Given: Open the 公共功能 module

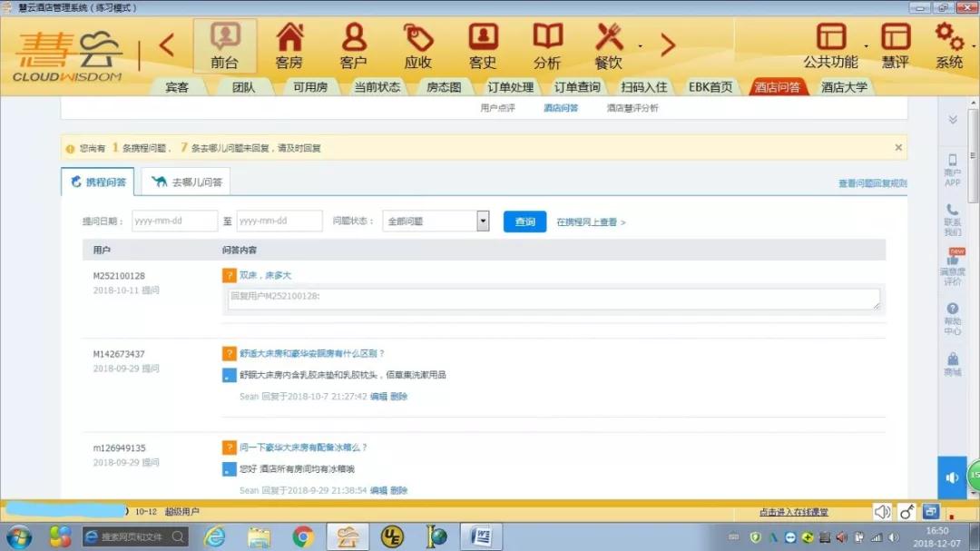Looking at the screenshot, I should pos(831,45).
